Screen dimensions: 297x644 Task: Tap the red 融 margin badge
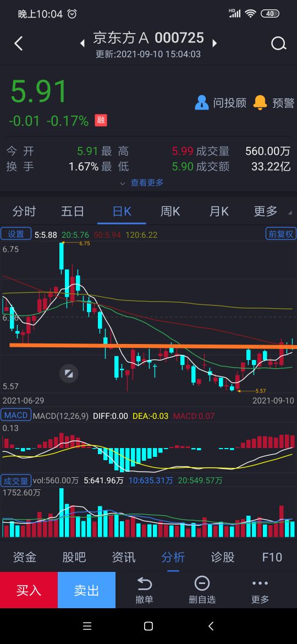pos(101,121)
